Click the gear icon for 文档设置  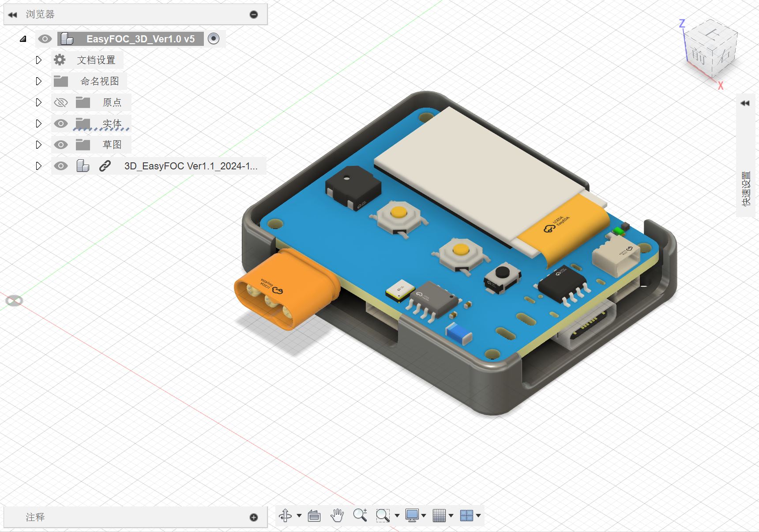(60, 60)
